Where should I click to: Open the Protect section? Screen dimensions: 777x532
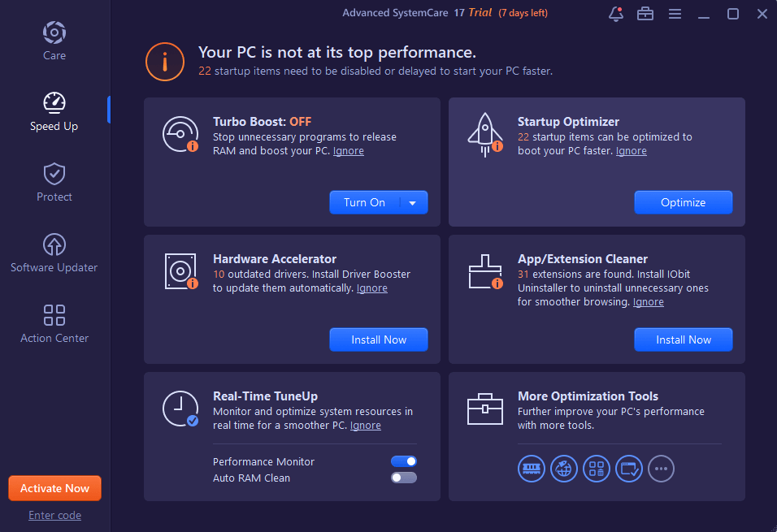tap(54, 183)
